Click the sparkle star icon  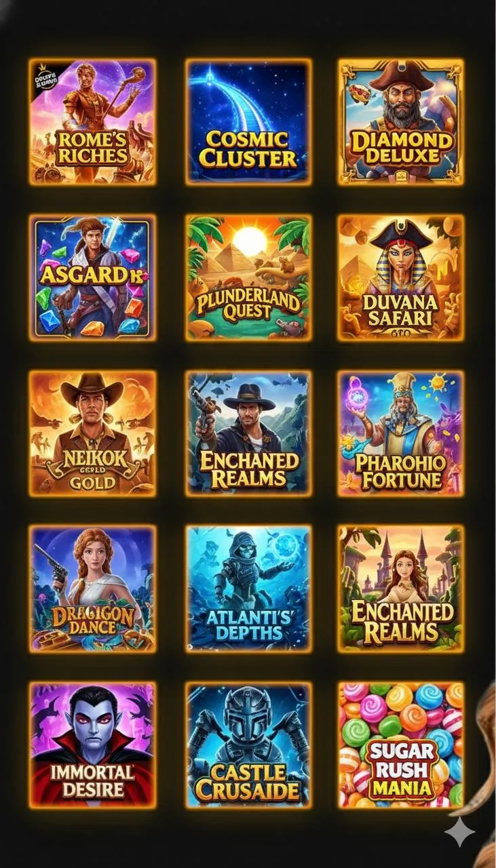pyautogui.click(x=459, y=831)
